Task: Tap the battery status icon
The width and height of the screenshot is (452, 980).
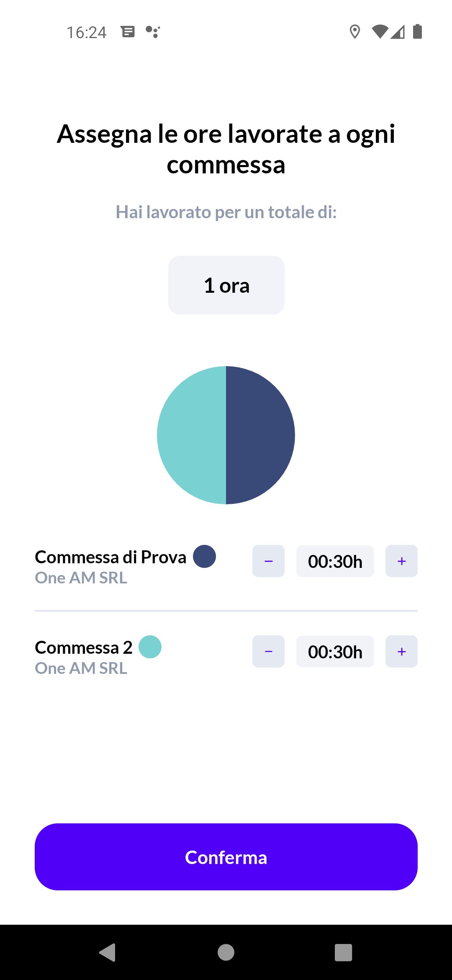Action: [417, 31]
